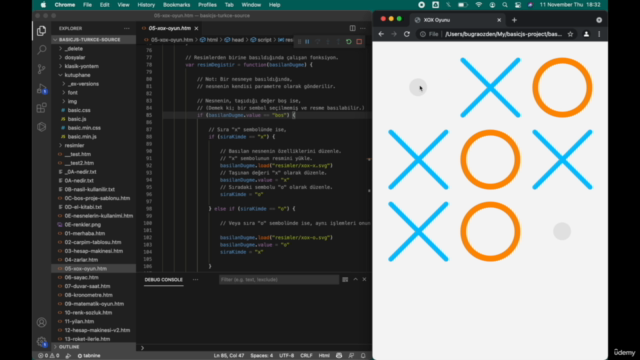The height and width of the screenshot is (360, 640).
Task: Change the Html language mode
Action: [x=324, y=356]
